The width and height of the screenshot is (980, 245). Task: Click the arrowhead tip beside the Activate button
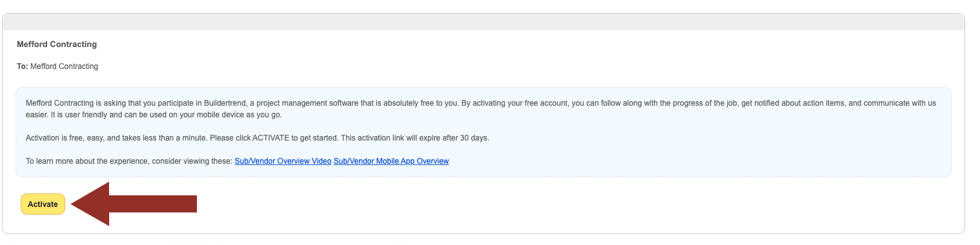[x=75, y=204]
